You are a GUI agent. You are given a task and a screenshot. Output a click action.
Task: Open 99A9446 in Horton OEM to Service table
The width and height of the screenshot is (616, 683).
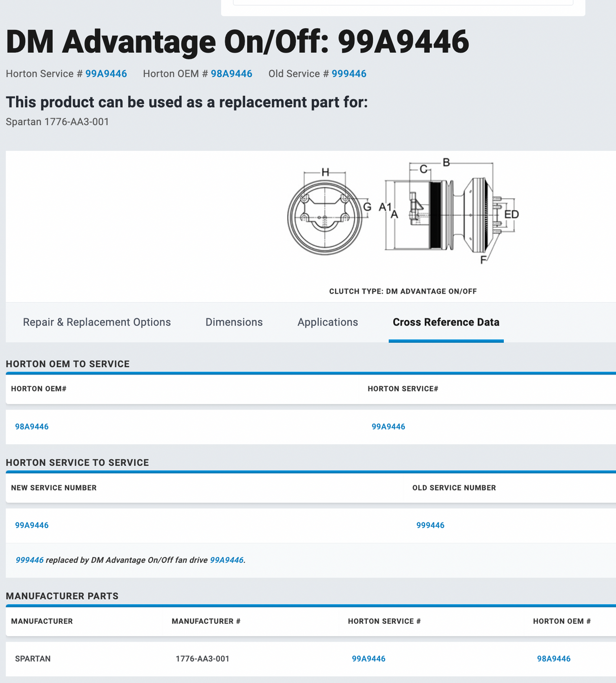point(388,427)
